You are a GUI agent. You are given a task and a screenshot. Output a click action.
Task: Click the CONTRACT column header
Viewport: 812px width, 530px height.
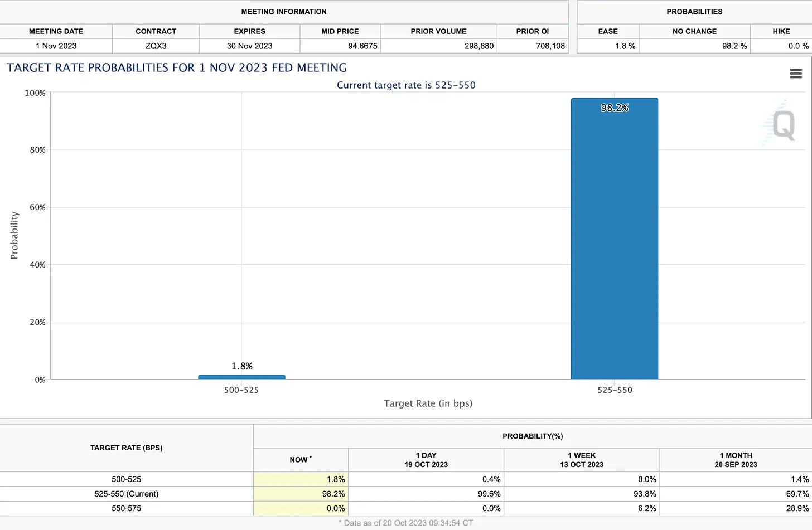[156, 31]
